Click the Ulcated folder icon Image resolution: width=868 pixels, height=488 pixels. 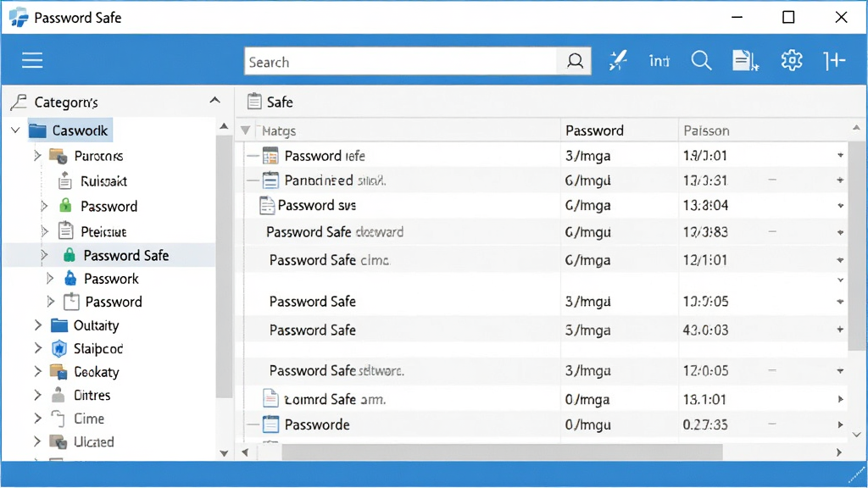point(58,441)
